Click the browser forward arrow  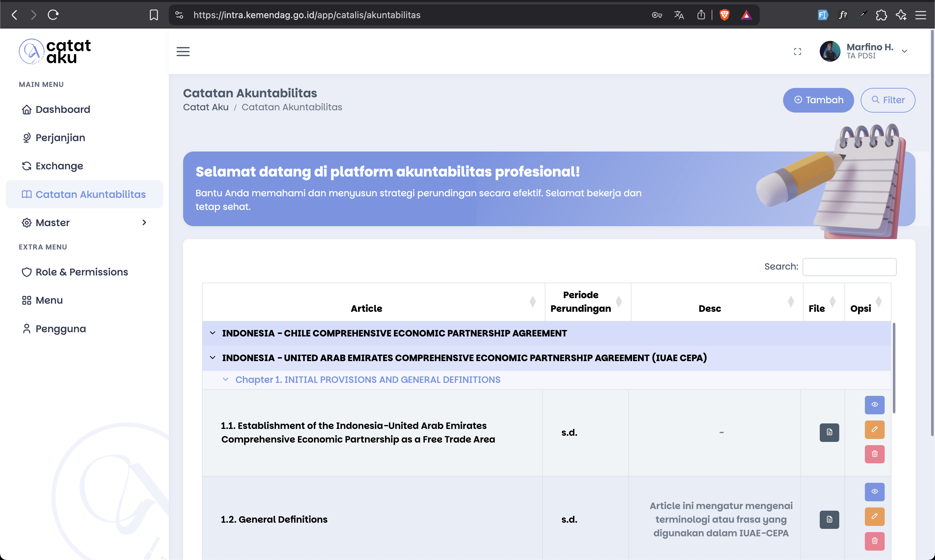tap(33, 15)
